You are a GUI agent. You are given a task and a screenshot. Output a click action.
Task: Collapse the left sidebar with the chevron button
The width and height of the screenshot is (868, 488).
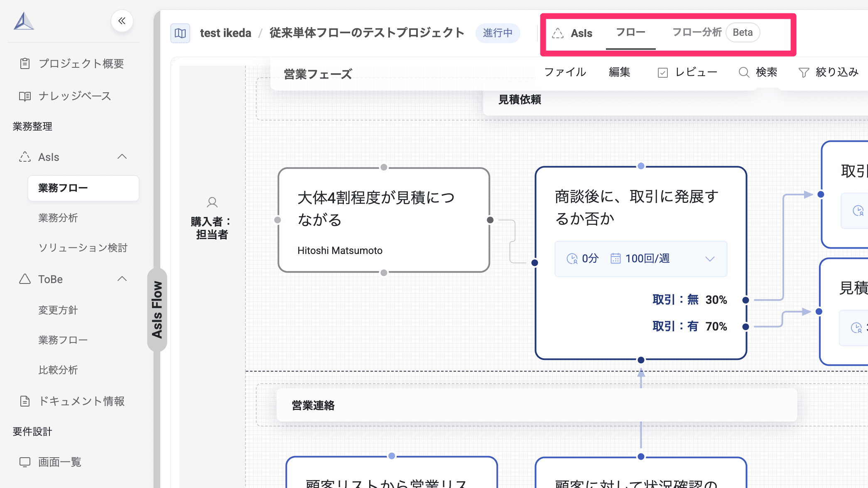[x=122, y=21]
